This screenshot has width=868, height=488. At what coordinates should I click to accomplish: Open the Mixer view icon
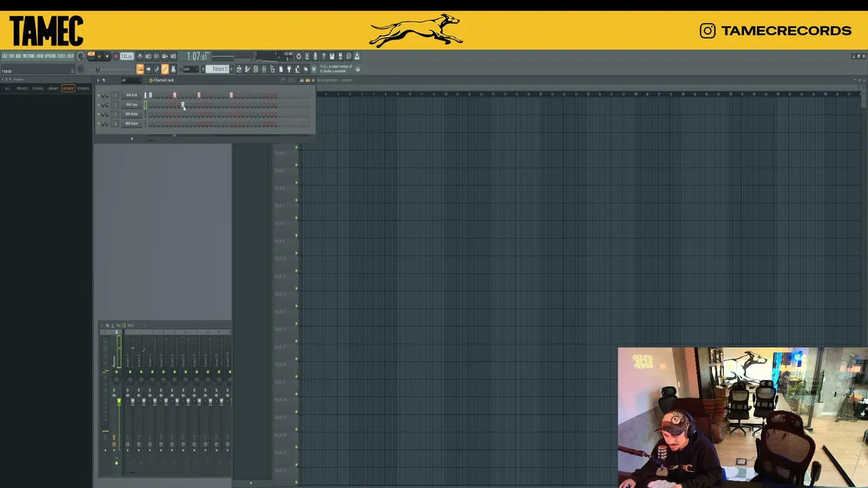tap(264, 69)
